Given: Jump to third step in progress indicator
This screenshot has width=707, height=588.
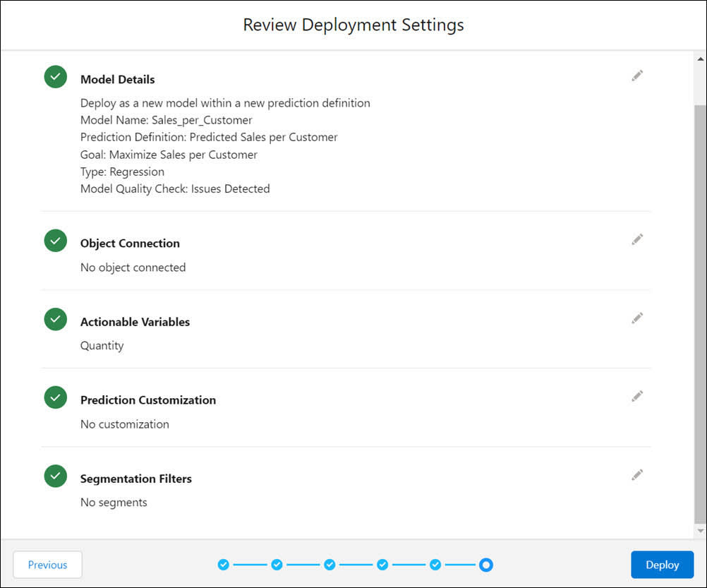Looking at the screenshot, I should [x=330, y=565].
